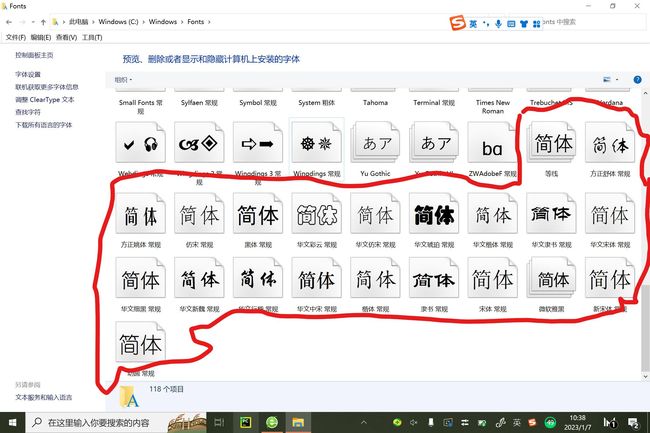This screenshot has height=433, width=650.
Task: Open PyCharm from the taskbar
Action: coord(245,422)
